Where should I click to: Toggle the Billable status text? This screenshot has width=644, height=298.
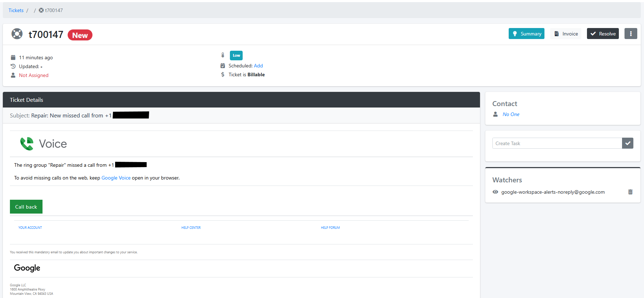(256, 74)
